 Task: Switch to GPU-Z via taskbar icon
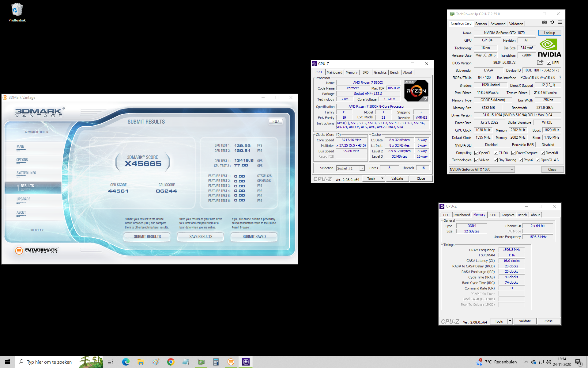tap(201, 362)
